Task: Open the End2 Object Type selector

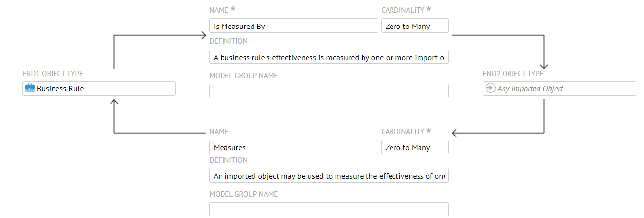Action: coord(559,89)
